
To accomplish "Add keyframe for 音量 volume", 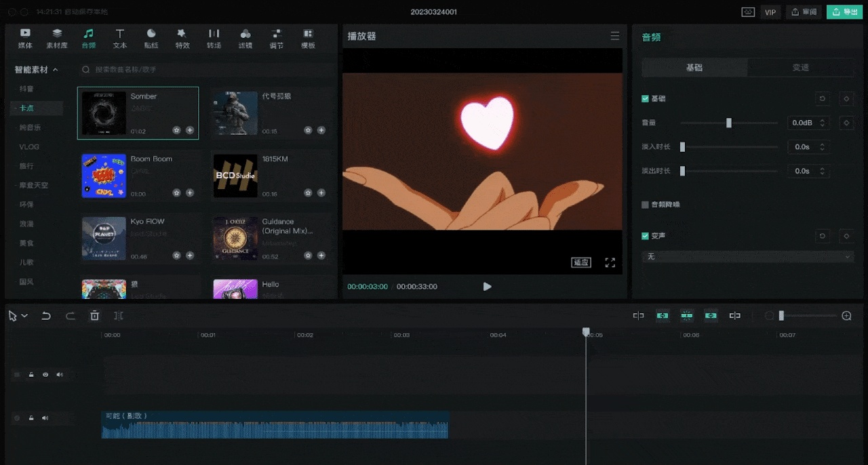I will pos(846,123).
